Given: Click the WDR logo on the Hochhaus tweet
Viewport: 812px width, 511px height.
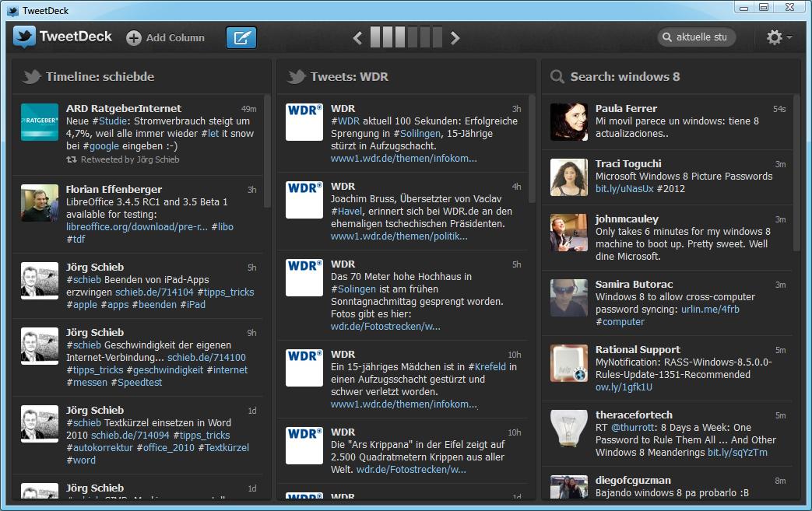Looking at the screenshot, I should (x=304, y=278).
